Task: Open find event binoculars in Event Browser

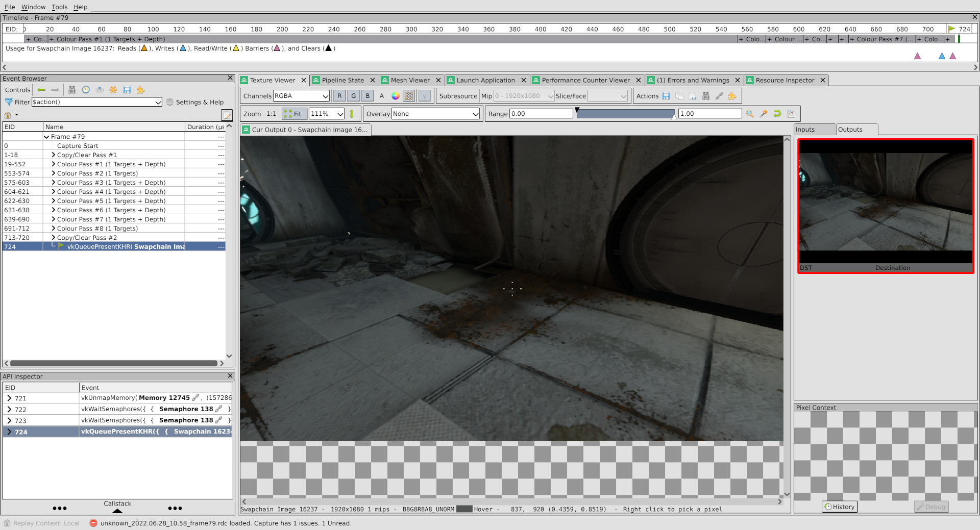Action: (72, 90)
